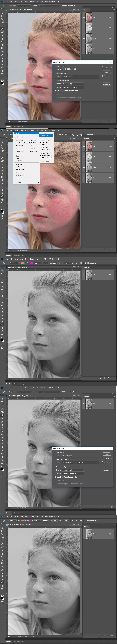
Task: Select the RGB channel thumbnail in the RGB/16/Preview window
Action: 89,17
